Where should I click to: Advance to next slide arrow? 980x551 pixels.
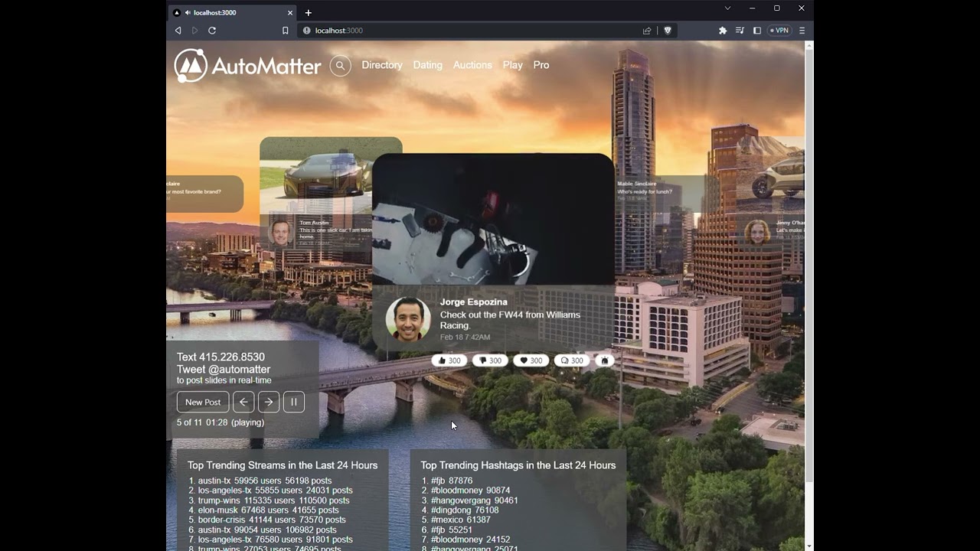(x=269, y=402)
